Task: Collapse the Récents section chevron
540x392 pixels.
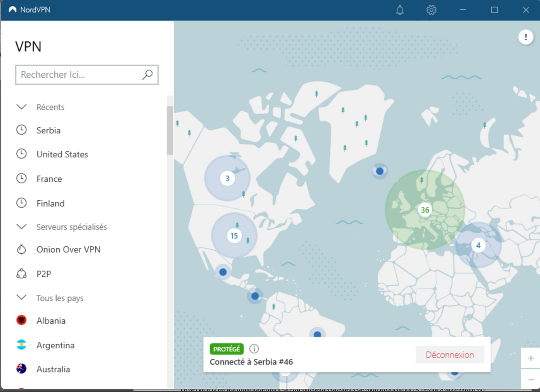Action: coord(21,107)
